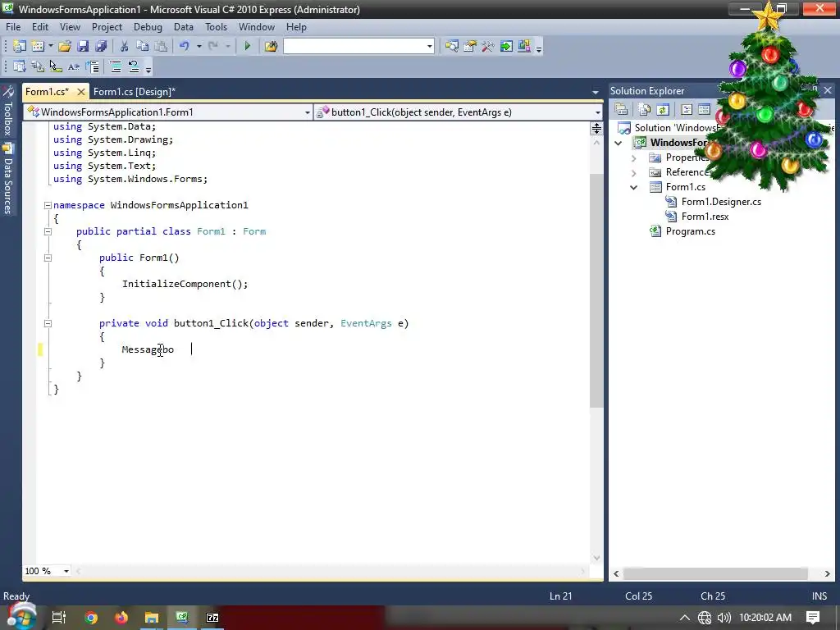Open the New Item dropdown arrow
Image resolution: width=840 pixels, height=630 pixels.
point(51,47)
